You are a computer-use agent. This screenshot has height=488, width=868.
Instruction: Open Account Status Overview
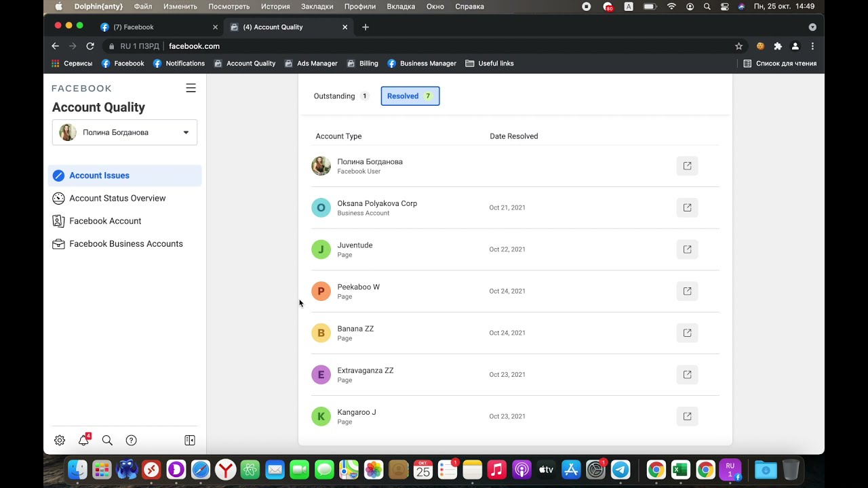pos(125,199)
